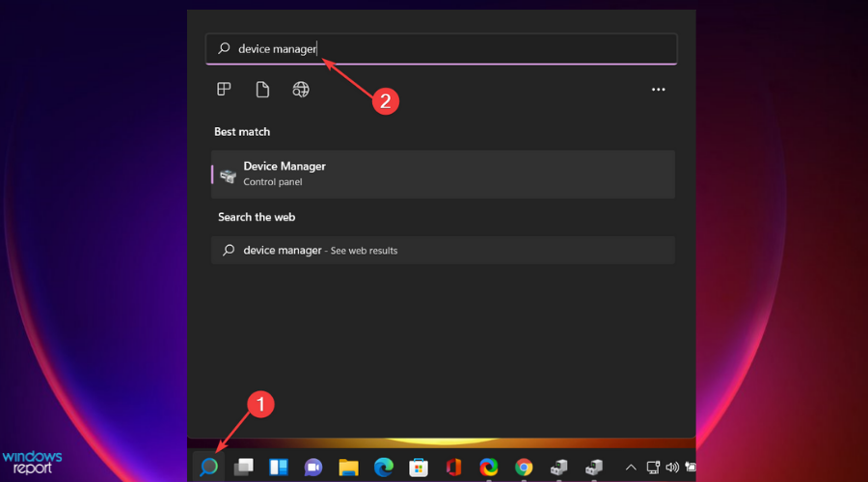
Task: Click the magnifier icon beside the web result
Action: (x=228, y=250)
